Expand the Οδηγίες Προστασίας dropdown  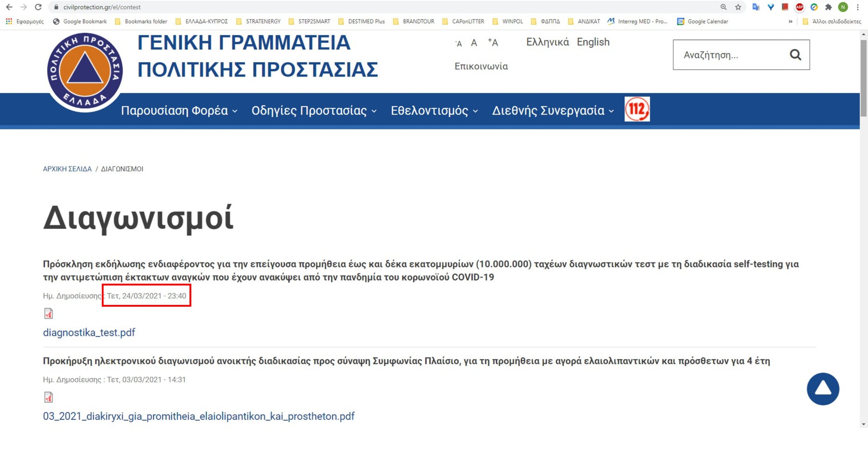pyautogui.click(x=313, y=111)
